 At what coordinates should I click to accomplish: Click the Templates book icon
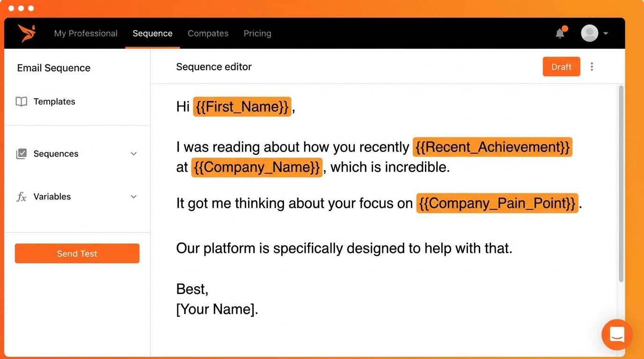(22, 102)
